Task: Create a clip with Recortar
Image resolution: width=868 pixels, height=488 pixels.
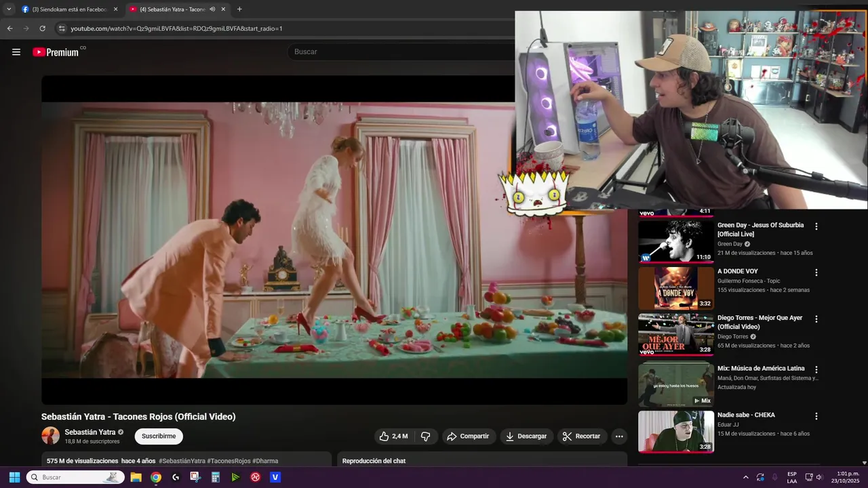Action: [583, 436]
